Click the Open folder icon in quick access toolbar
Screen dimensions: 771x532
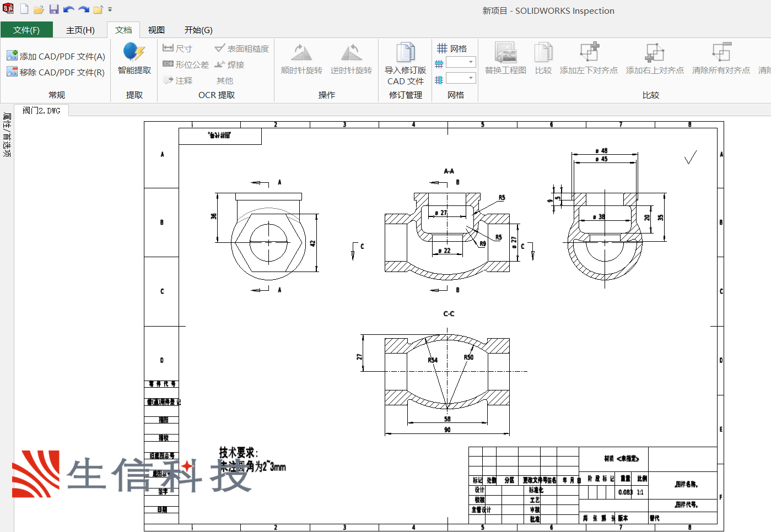click(39, 9)
